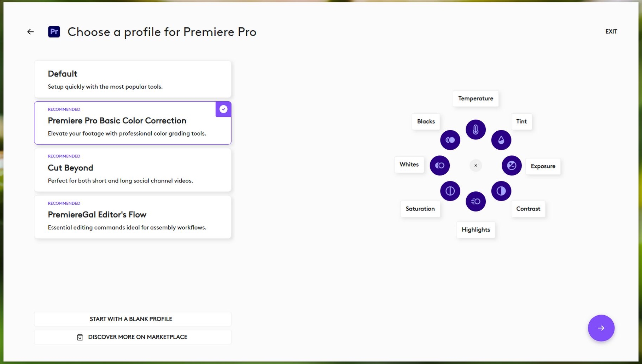Image resolution: width=642 pixels, height=364 pixels.
Task: Choose the PremiereGal Editor's Flow profile
Action: click(133, 217)
